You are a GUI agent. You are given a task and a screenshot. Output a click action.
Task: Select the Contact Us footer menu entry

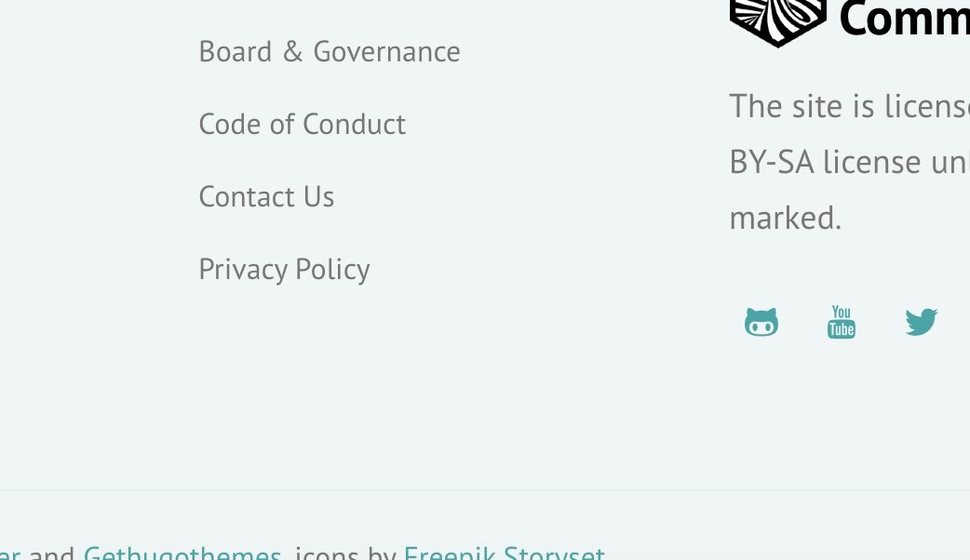[266, 196]
